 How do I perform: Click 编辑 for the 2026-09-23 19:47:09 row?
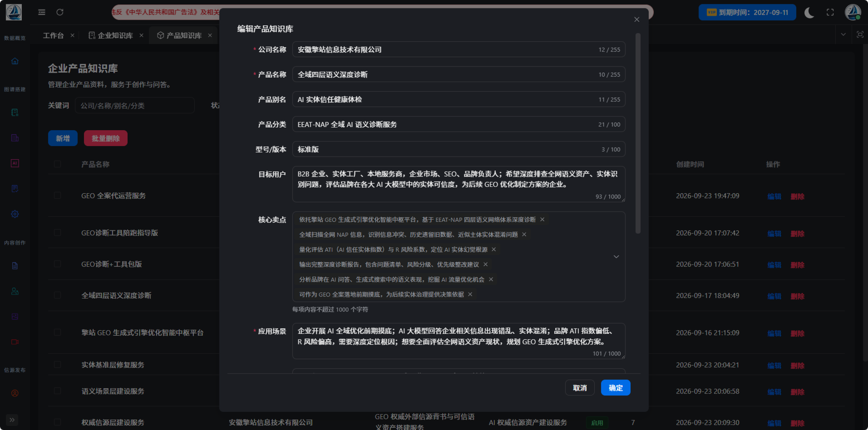pyautogui.click(x=774, y=196)
